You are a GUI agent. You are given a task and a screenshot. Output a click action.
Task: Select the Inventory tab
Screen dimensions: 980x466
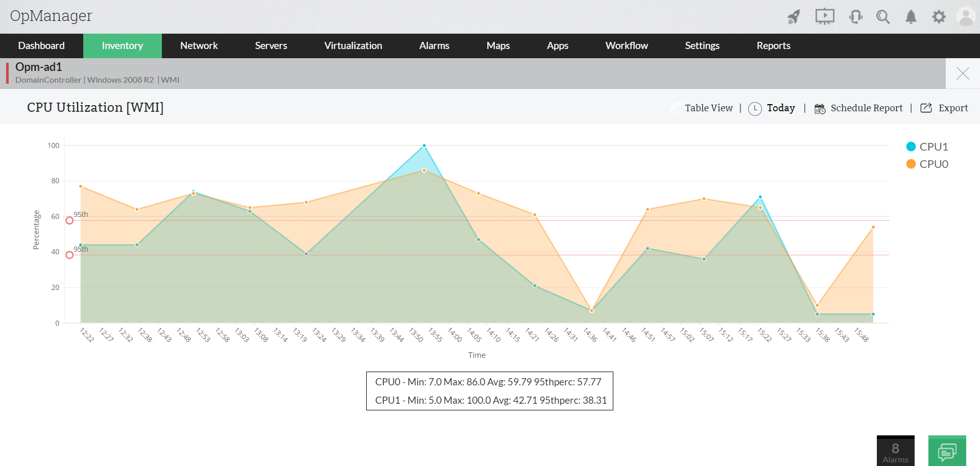pyautogui.click(x=123, y=46)
